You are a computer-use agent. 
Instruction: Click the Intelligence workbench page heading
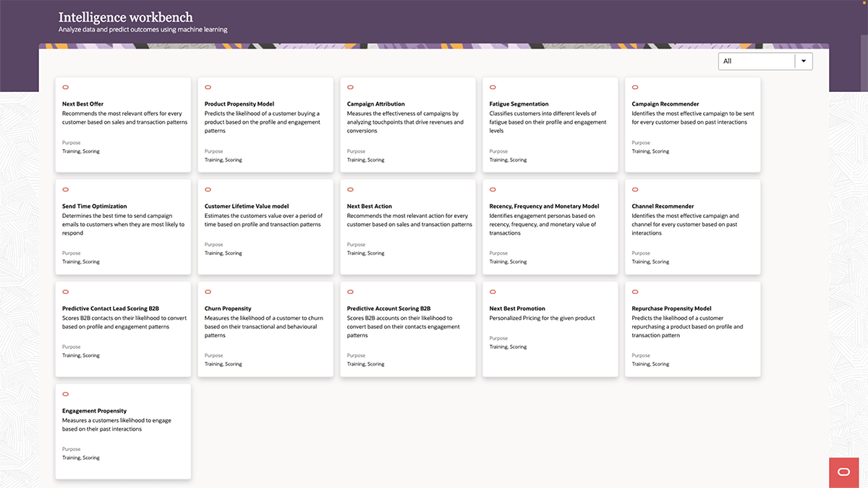125,17
